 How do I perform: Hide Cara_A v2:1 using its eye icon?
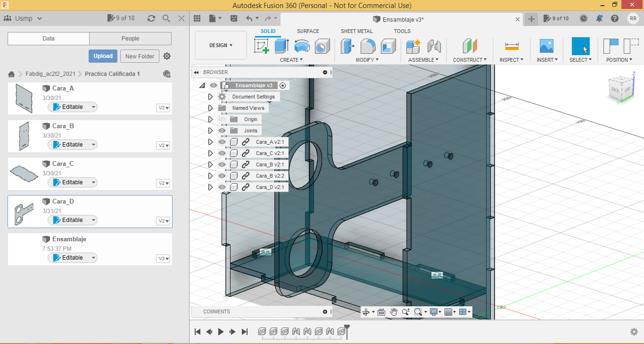[222, 142]
